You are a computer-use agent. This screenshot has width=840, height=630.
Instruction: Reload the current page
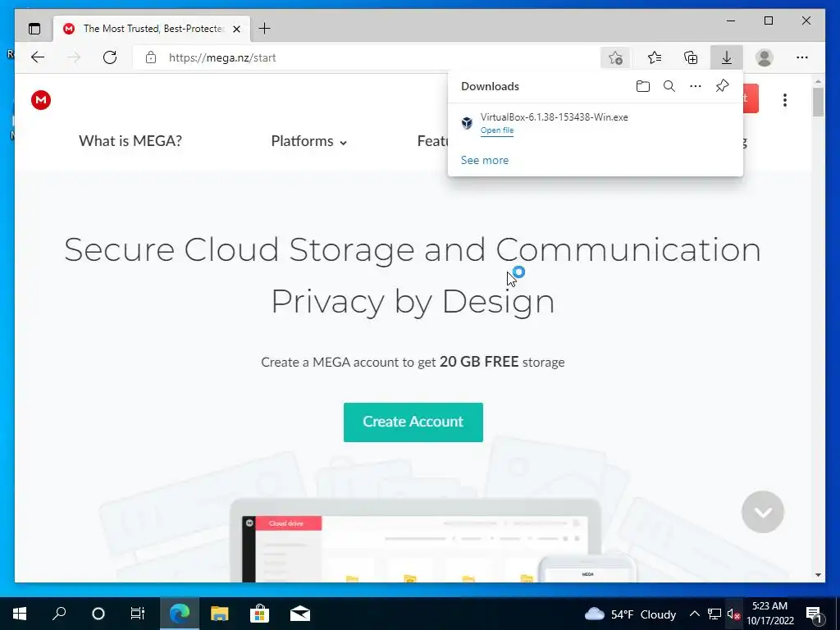[110, 57]
